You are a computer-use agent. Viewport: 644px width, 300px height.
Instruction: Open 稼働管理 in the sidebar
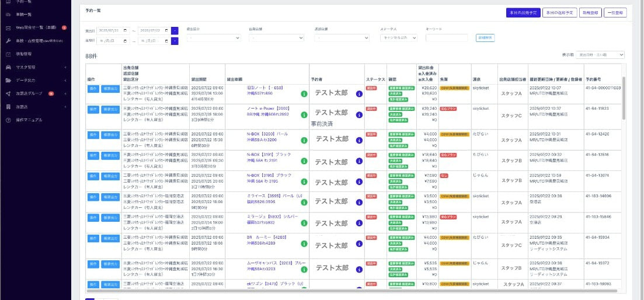pos(23,54)
